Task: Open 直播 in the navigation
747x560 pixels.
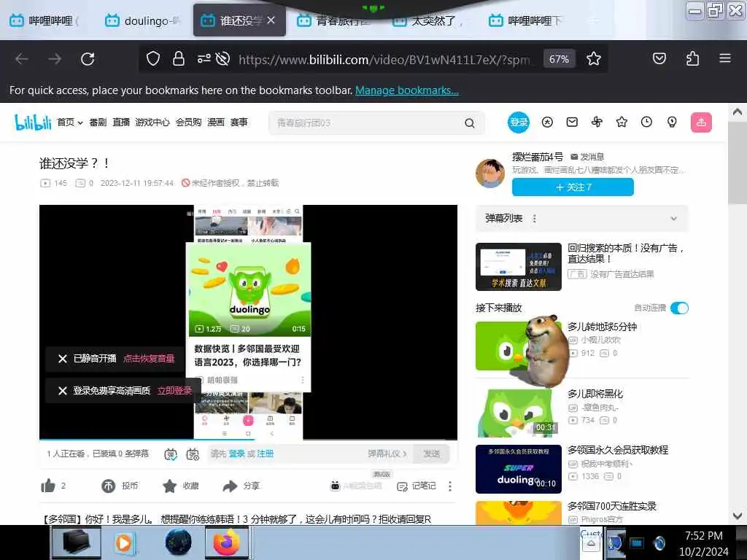Action: 121,122
